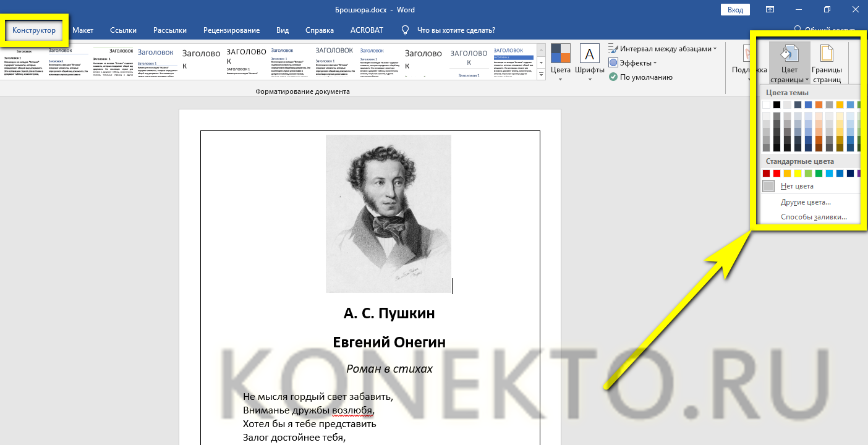This screenshot has height=445, width=868.
Task: Click the line Не мысля гордый свет забавить
Action: point(318,397)
